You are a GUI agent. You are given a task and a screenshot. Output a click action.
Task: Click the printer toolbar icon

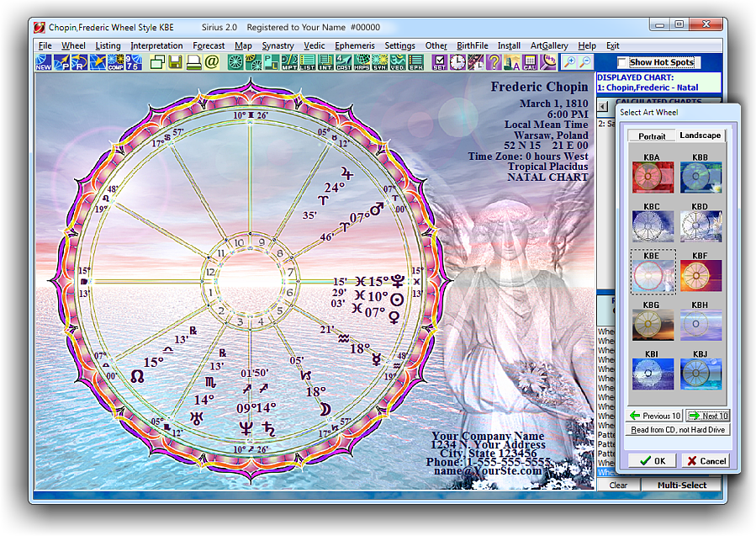click(x=193, y=62)
